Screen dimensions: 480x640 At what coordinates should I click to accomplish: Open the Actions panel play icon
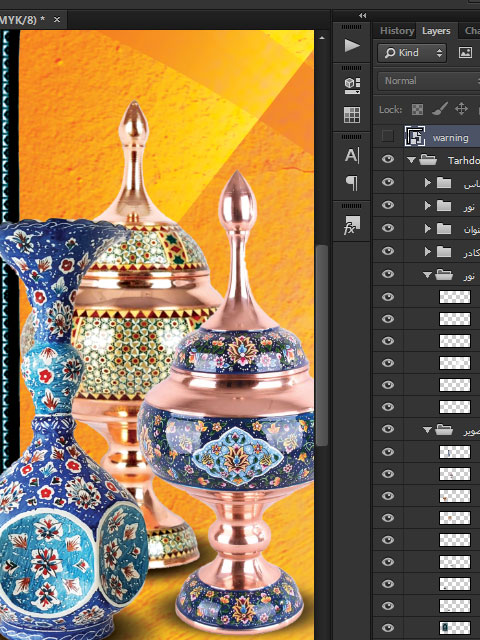pos(352,45)
